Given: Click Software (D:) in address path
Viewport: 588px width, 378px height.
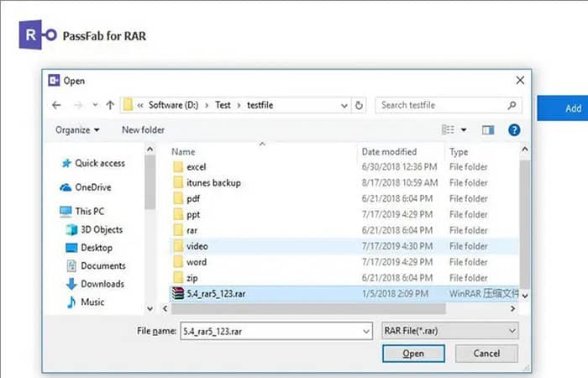Looking at the screenshot, I should pos(174,105).
